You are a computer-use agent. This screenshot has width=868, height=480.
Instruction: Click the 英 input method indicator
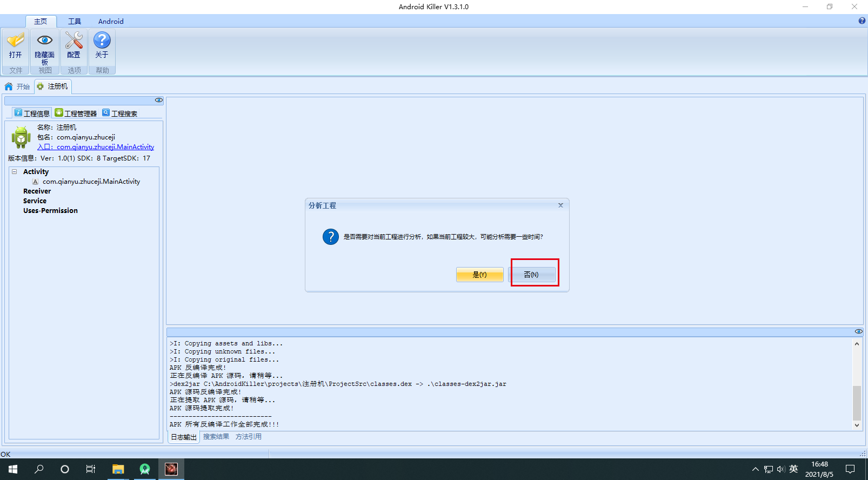point(793,469)
